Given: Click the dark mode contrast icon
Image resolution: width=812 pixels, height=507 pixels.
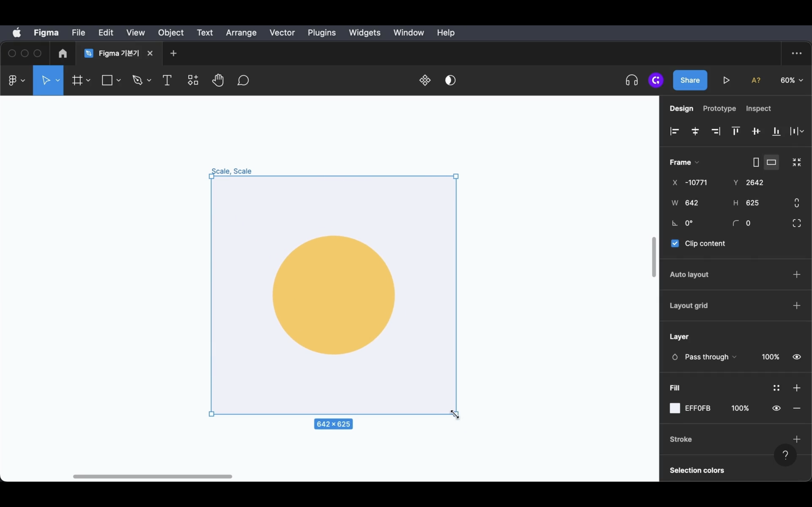Looking at the screenshot, I should 450,81.
